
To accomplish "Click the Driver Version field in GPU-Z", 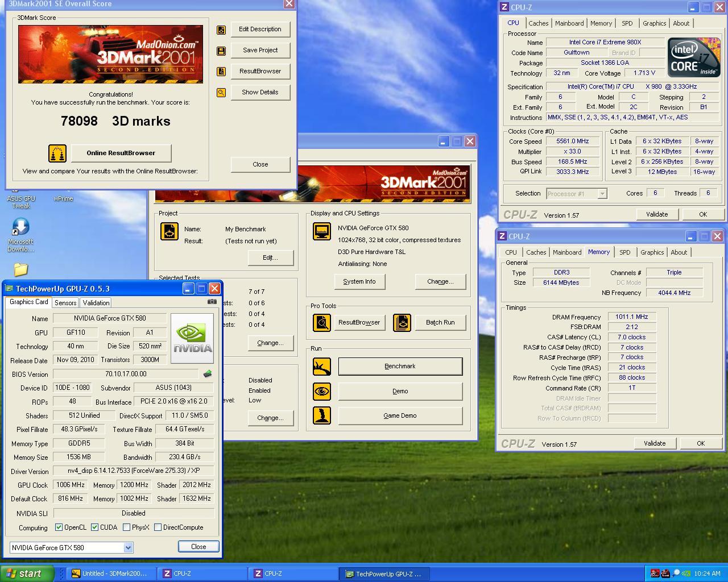I will [133, 471].
